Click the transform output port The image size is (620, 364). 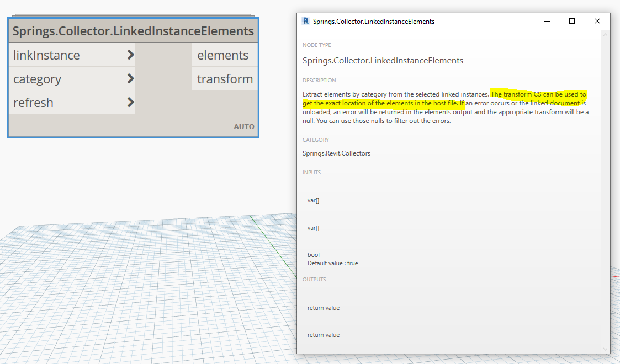224,78
